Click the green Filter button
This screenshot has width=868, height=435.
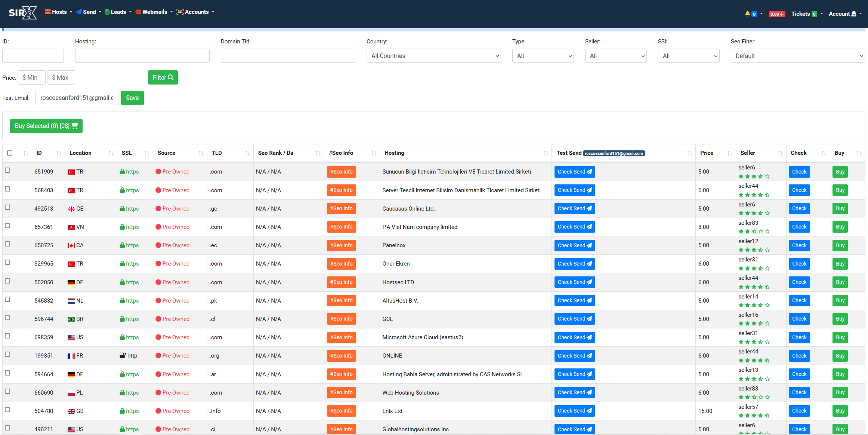pyautogui.click(x=162, y=78)
